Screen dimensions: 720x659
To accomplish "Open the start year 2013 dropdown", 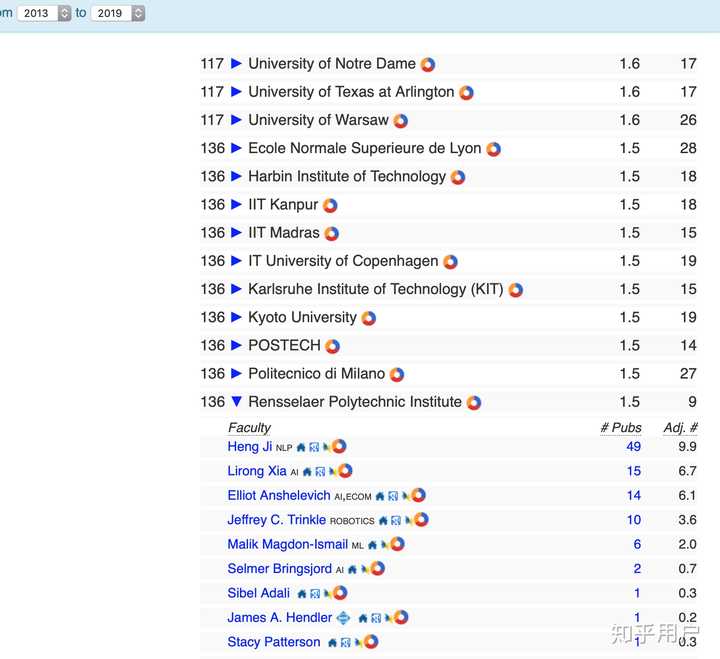I will tap(44, 13).
